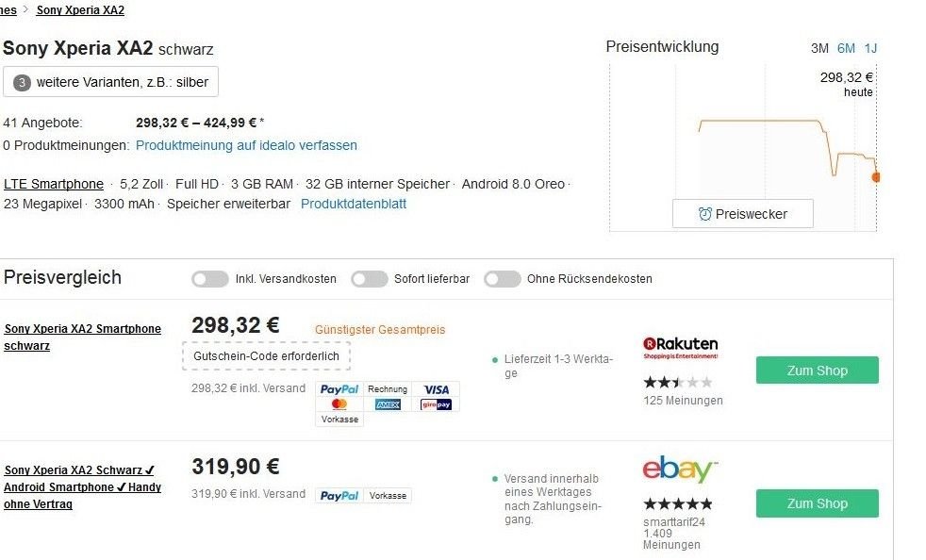Reveal the Gutschein-Code erforderlich box
The height and width of the screenshot is (560, 926).
[266, 356]
